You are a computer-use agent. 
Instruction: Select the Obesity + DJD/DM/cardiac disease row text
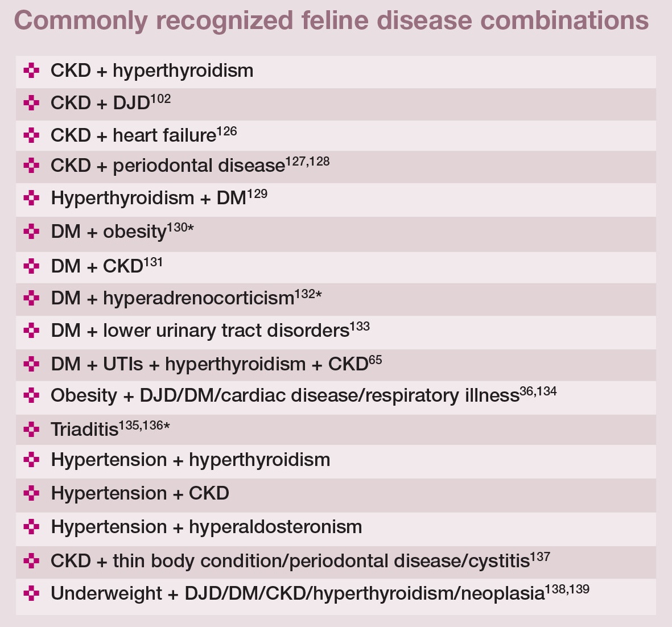(285, 395)
